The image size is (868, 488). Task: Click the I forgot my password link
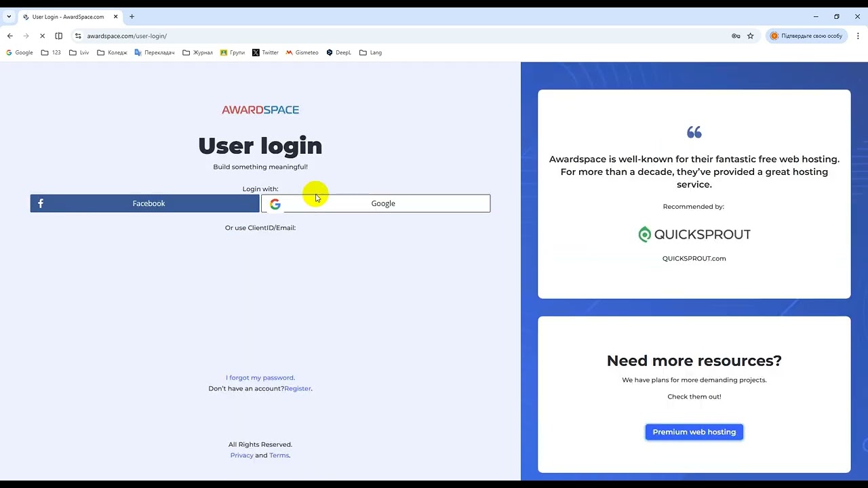click(x=260, y=378)
